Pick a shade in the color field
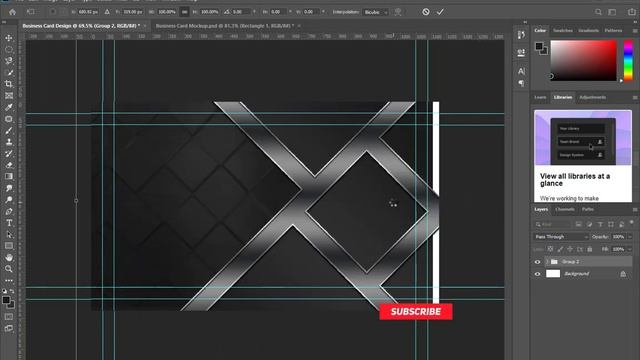This screenshot has width=640, height=360. click(x=583, y=60)
